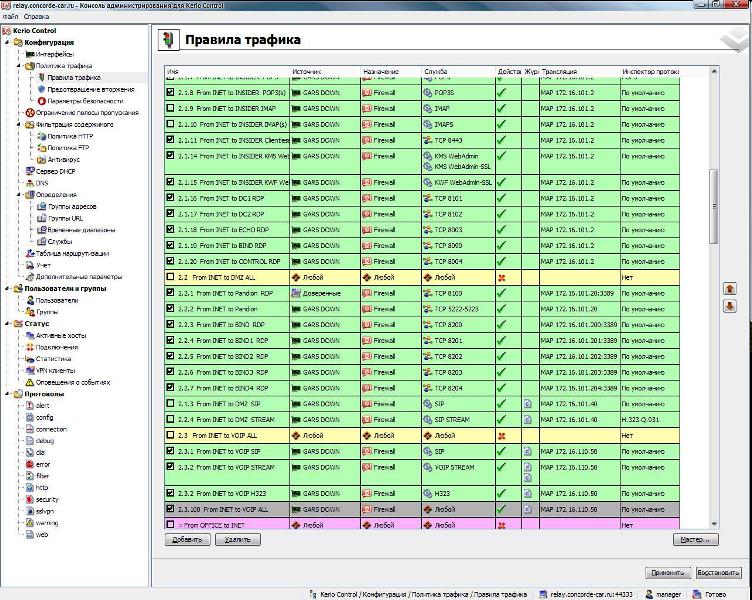Click the move rule down arrow button
The image size is (752, 600).
coord(730,306)
